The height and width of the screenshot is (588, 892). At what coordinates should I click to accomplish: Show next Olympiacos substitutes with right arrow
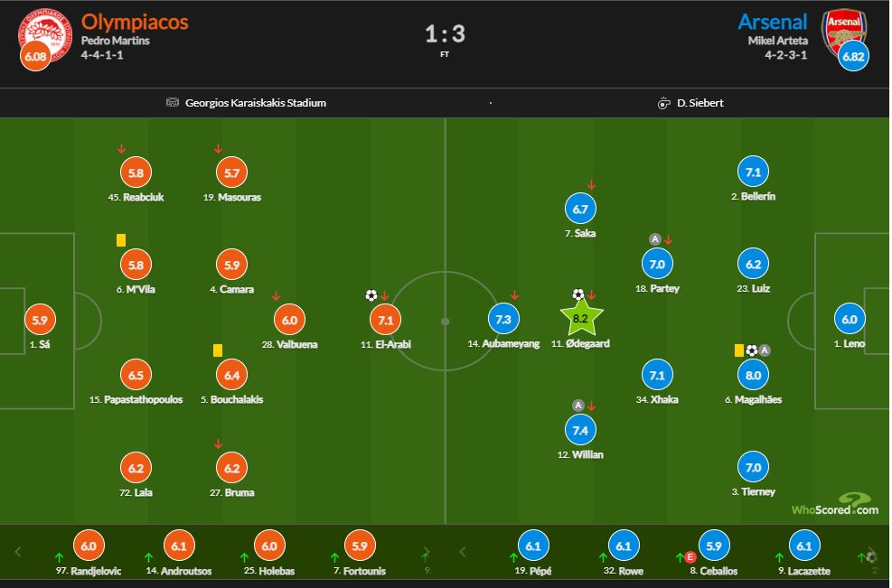coord(426,552)
